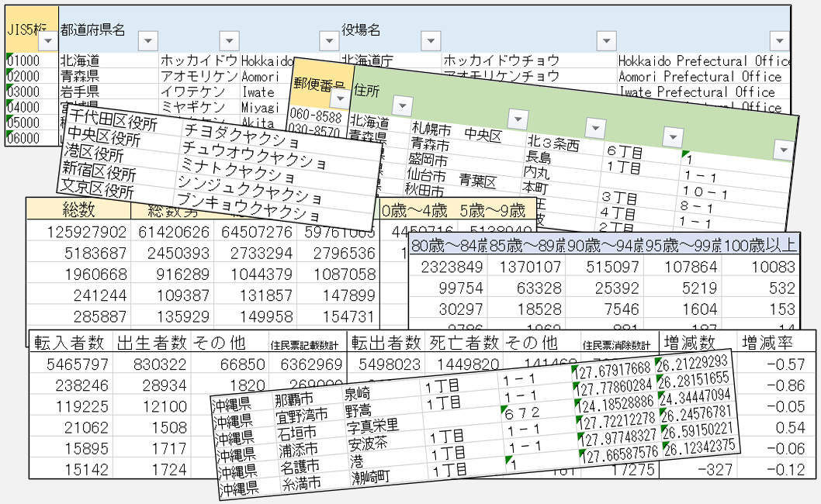Click the Hokkaido Prefectural Office cell
Viewport: 821px width, 504px height.
(705, 60)
